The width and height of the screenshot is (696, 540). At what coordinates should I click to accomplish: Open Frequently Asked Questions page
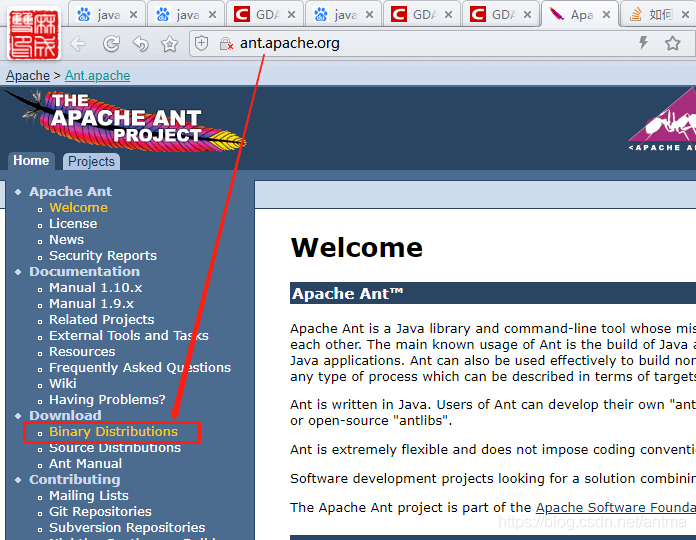(139, 368)
